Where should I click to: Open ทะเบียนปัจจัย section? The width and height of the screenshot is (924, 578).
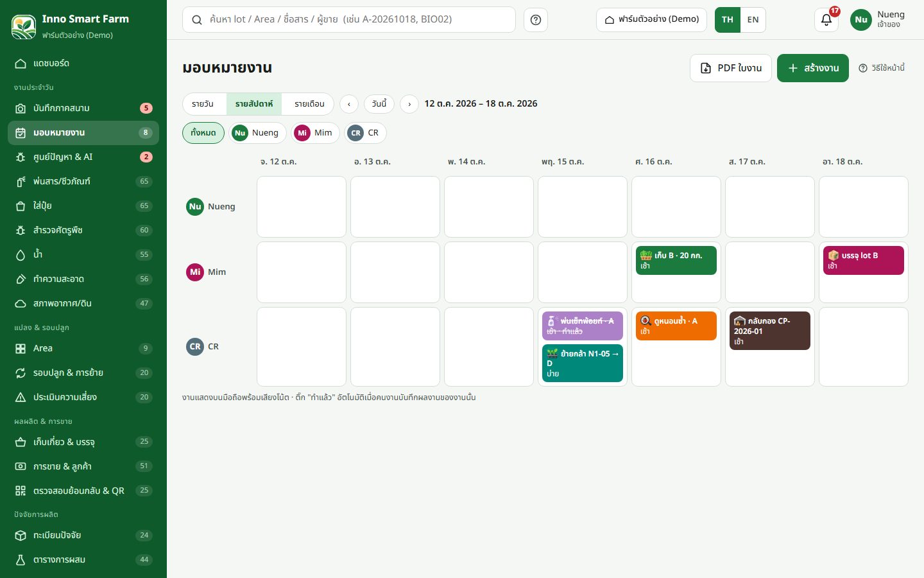pyautogui.click(x=83, y=536)
